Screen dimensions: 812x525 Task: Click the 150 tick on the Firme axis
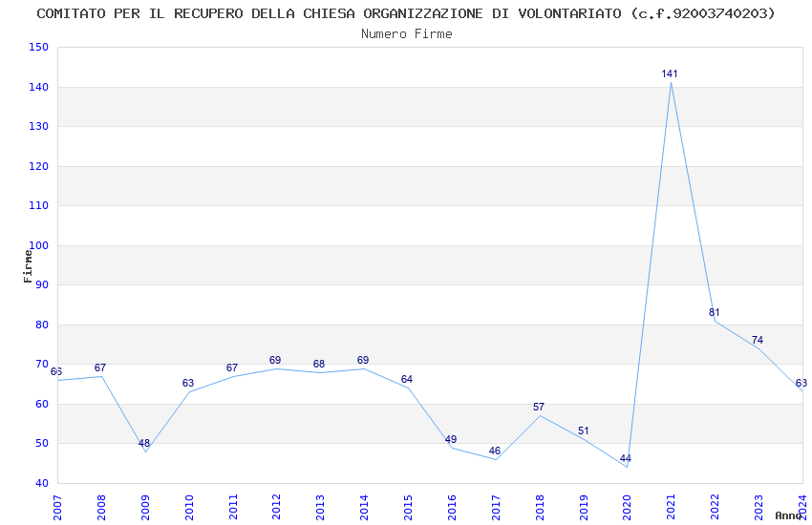(38, 47)
